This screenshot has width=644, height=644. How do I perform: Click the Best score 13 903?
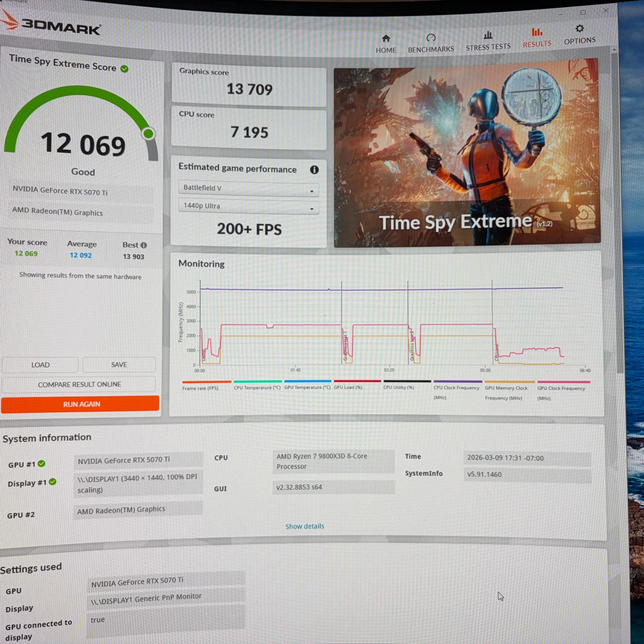coord(133,257)
